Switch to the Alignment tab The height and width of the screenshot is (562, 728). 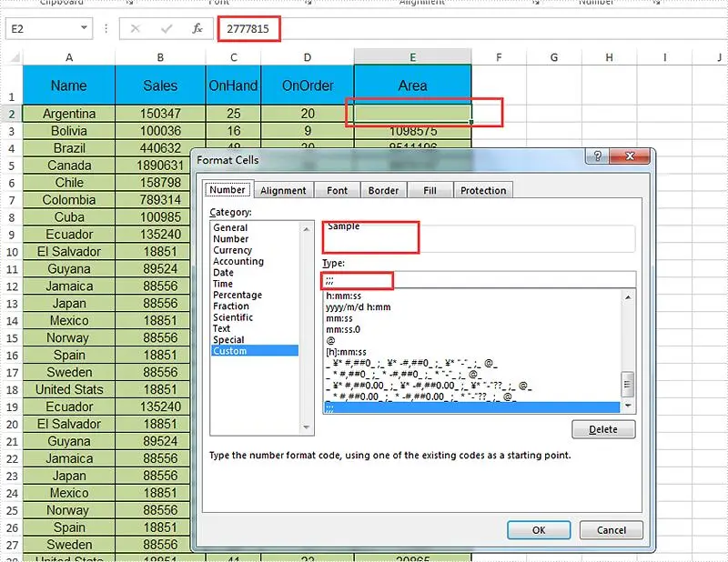[283, 190]
